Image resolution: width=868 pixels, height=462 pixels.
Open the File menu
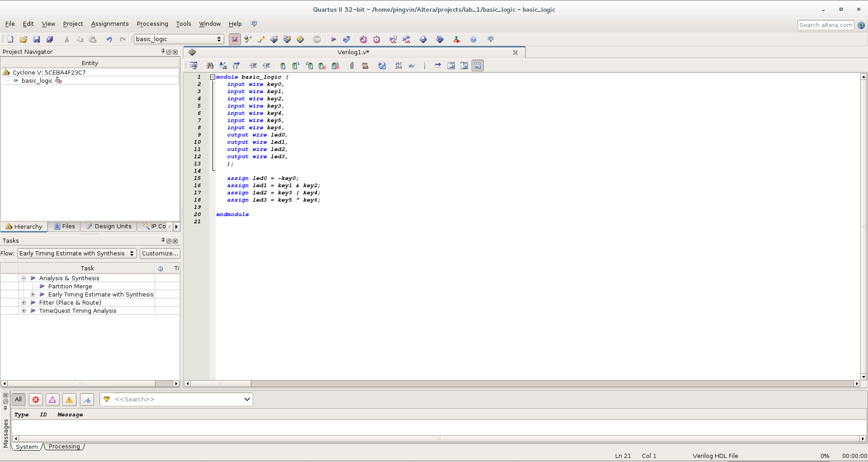pos(10,24)
